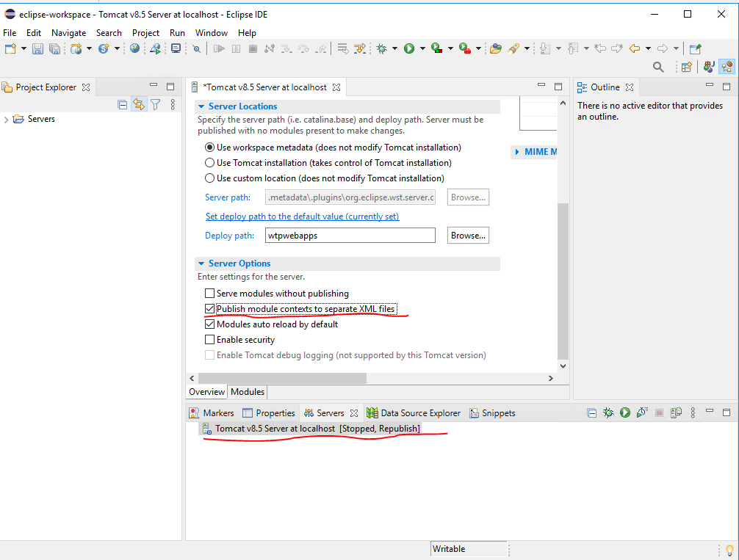Start the server with green play icon in Servers view
The height and width of the screenshot is (560, 739).
click(625, 413)
